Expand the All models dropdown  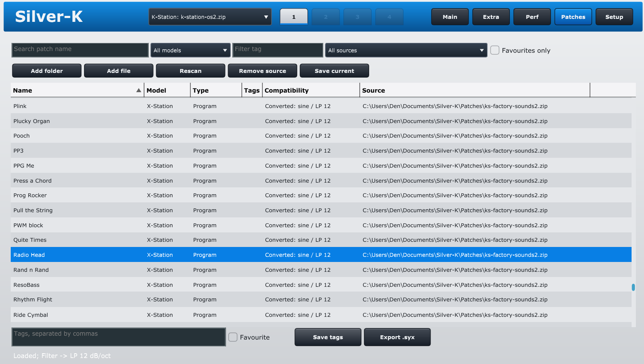[190, 50]
